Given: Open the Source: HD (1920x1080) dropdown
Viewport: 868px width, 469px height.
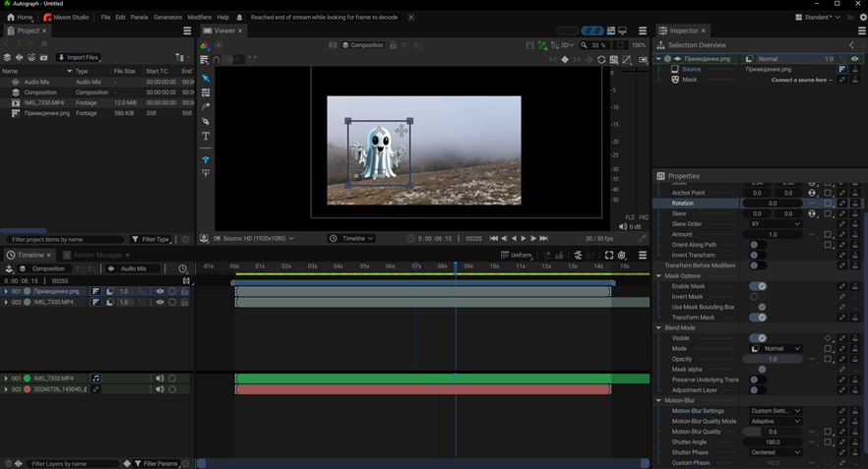Looking at the screenshot, I should [x=254, y=238].
